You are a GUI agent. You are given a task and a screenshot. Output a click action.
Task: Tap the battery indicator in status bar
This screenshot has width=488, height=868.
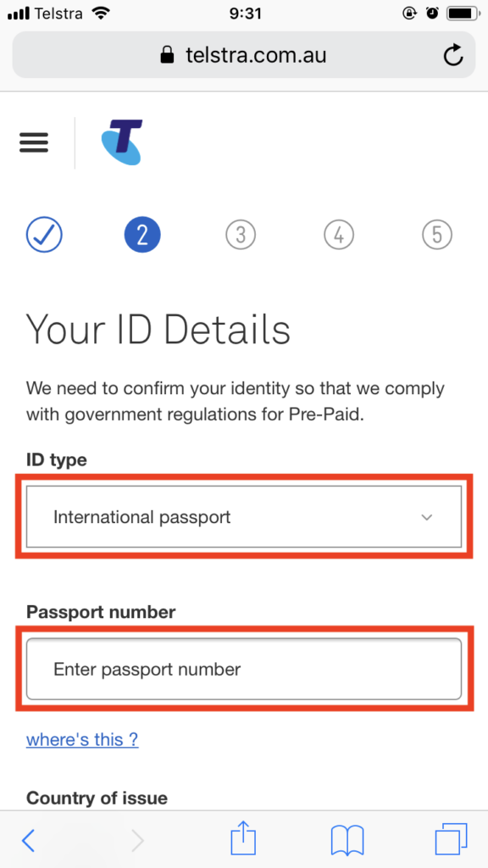pos(463,14)
